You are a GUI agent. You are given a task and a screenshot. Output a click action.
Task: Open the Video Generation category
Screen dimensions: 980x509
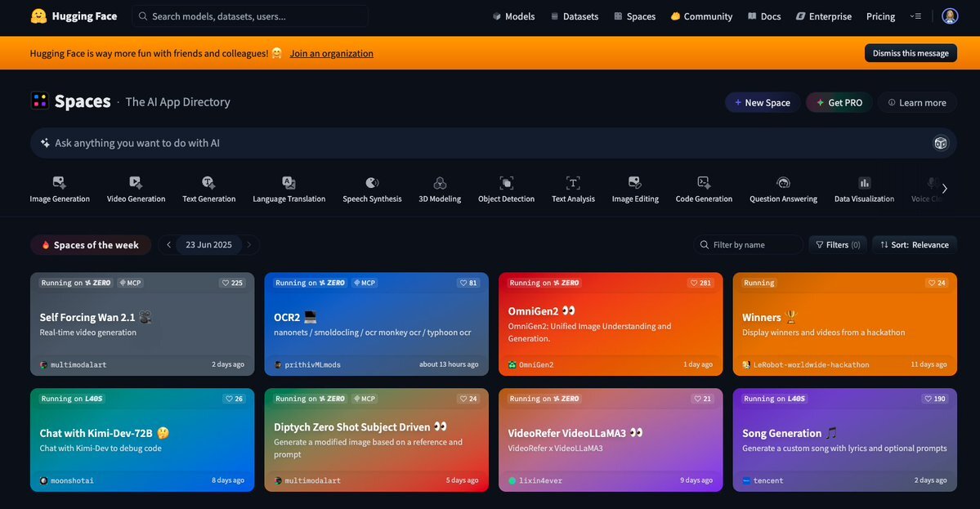coord(136,190)
